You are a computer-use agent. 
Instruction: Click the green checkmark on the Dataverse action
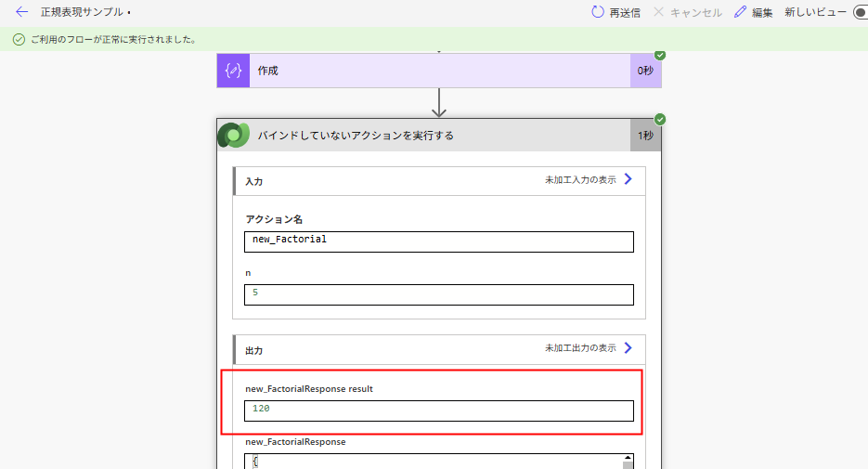(x=660, y=120)
